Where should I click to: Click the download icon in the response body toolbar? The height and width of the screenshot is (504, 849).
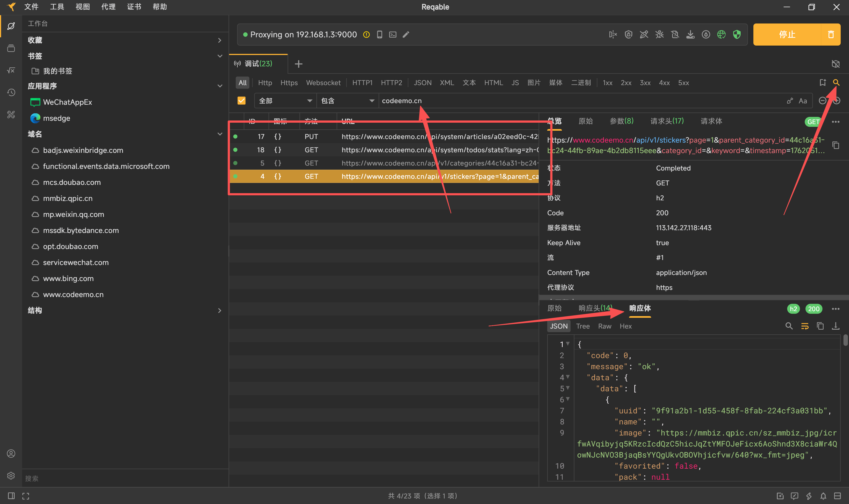835,326
